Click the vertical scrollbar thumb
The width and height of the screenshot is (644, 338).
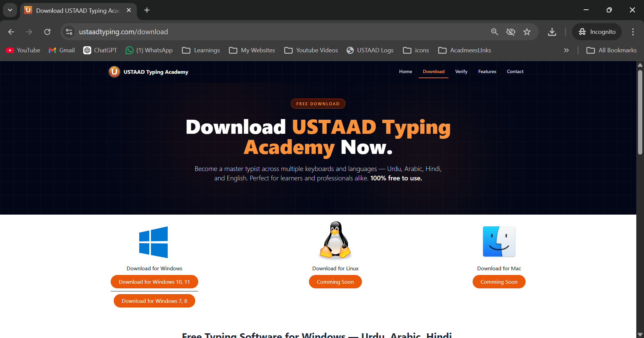tap(640, 112)
